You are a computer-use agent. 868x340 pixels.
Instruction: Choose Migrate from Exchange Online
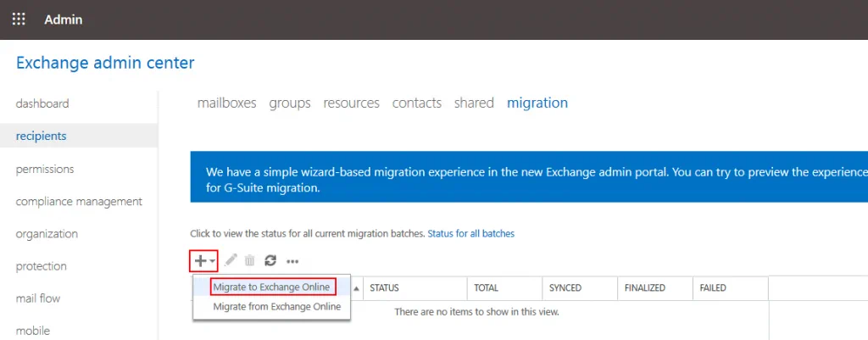276,307
